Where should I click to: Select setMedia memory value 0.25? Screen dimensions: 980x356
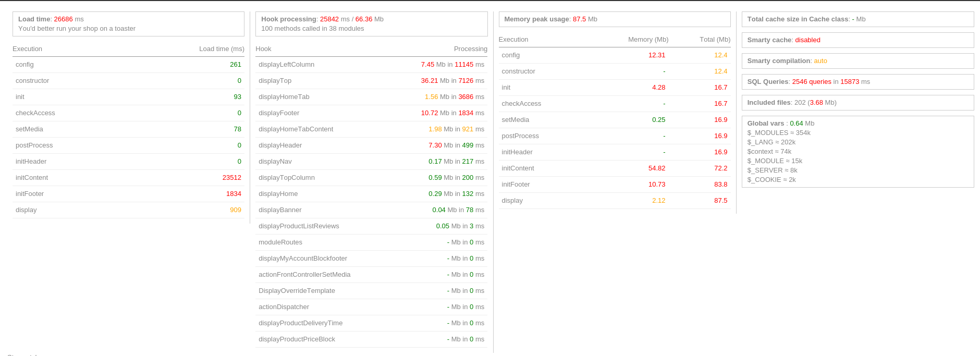click(x=658, y=120)
